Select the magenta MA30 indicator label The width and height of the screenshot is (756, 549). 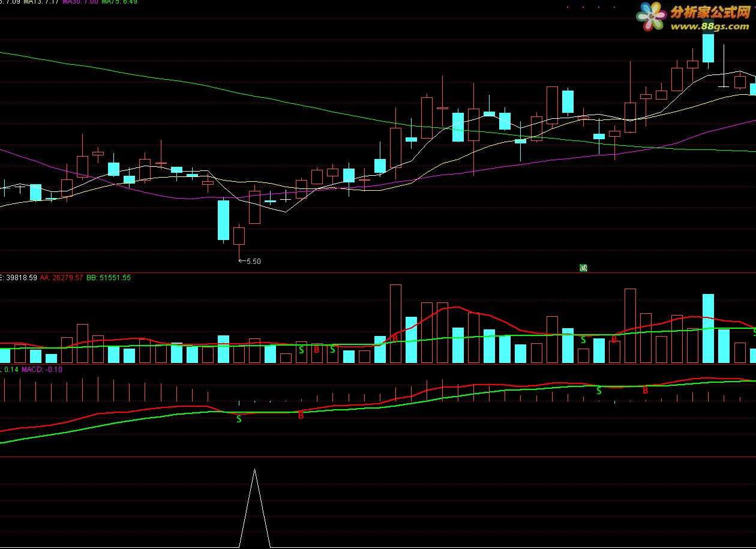tap(80, 2)
